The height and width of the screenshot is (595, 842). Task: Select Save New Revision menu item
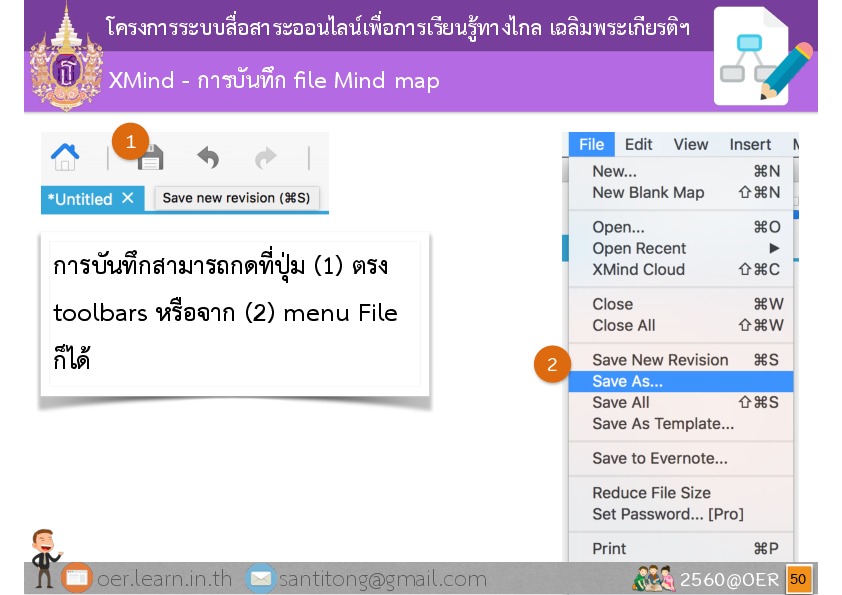(660, 360)
